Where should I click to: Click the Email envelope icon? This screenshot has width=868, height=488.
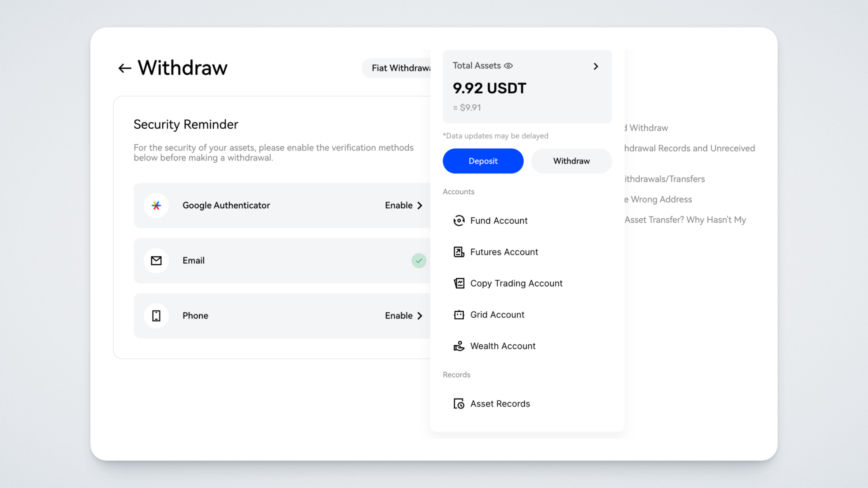point(156,261)
